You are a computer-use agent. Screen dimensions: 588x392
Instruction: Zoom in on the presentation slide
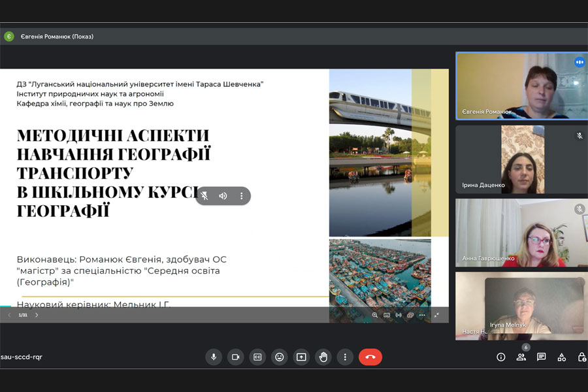click(375, 315)
